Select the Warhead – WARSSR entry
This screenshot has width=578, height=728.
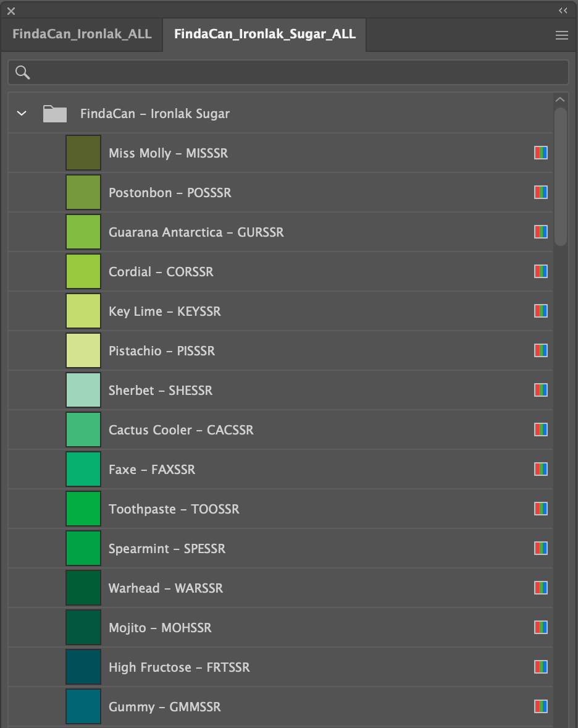tap(165, 588)
